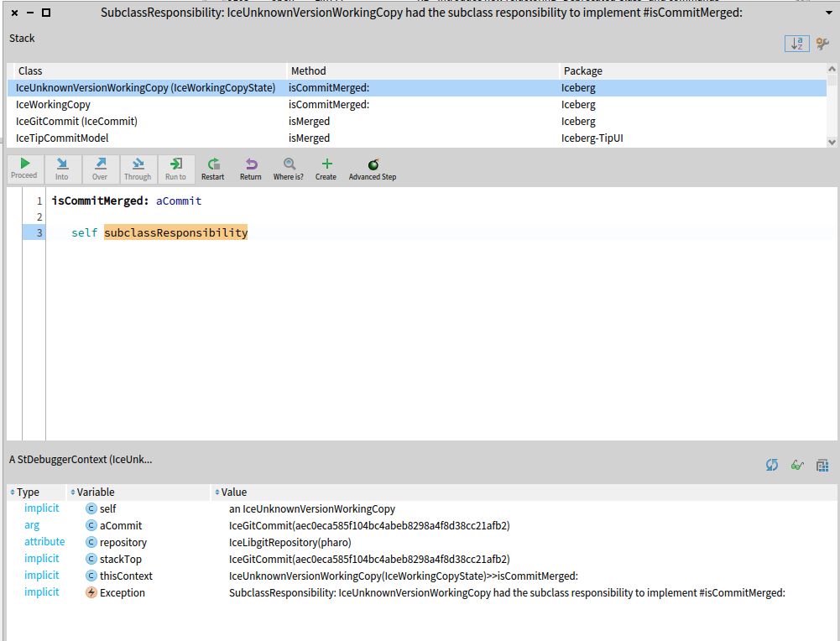Select the stackTop variable row
This screenshot has width=840, height=641.
[x=421, y=559]
